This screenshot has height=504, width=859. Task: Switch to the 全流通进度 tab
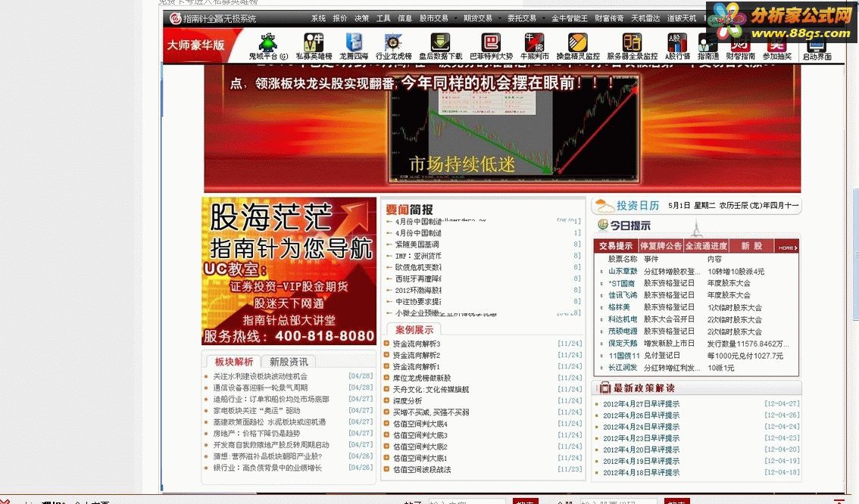706,246
